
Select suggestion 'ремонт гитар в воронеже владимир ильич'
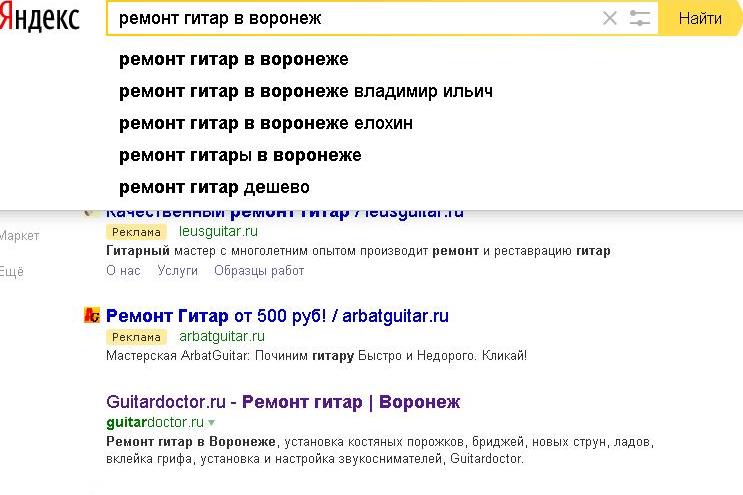point(306,91)
